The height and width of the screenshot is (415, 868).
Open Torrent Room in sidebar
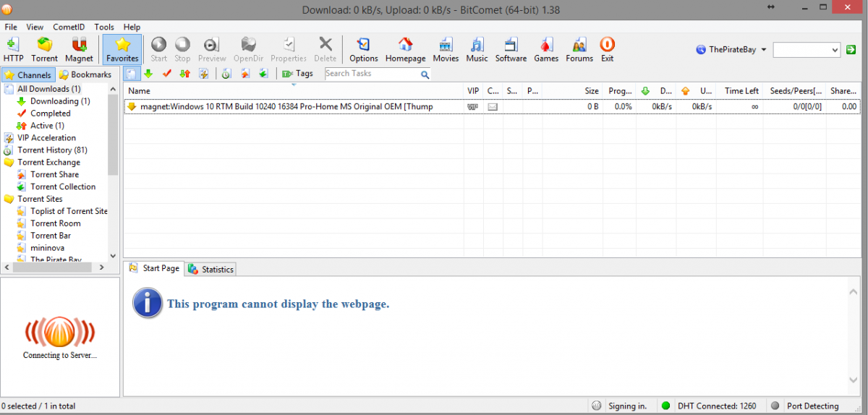[55, 223]
